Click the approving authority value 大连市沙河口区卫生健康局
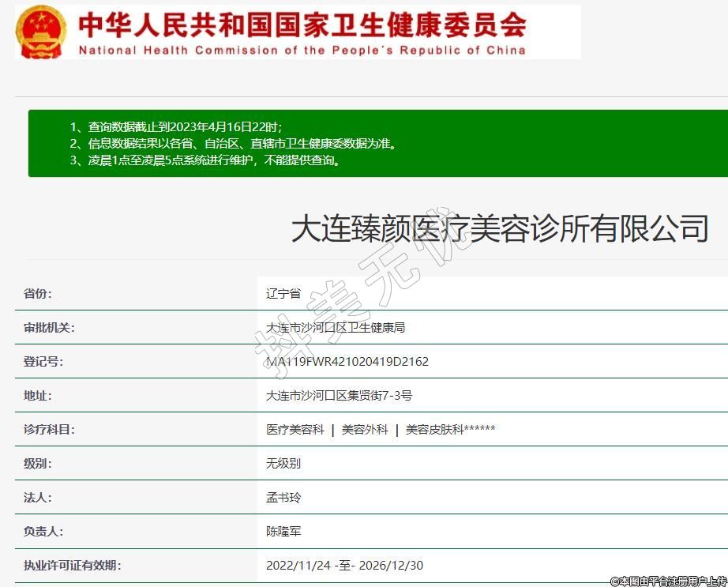 336,328
